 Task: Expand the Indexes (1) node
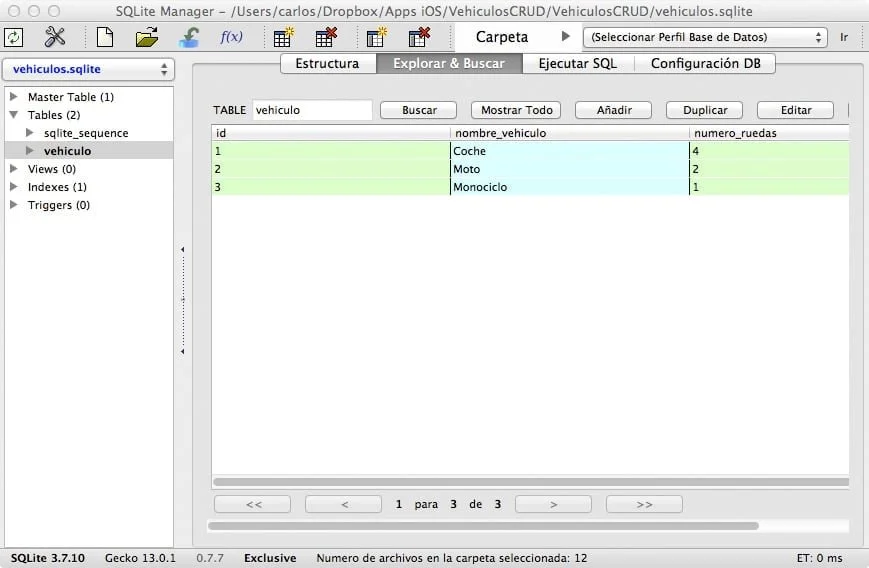coord(14,187)
